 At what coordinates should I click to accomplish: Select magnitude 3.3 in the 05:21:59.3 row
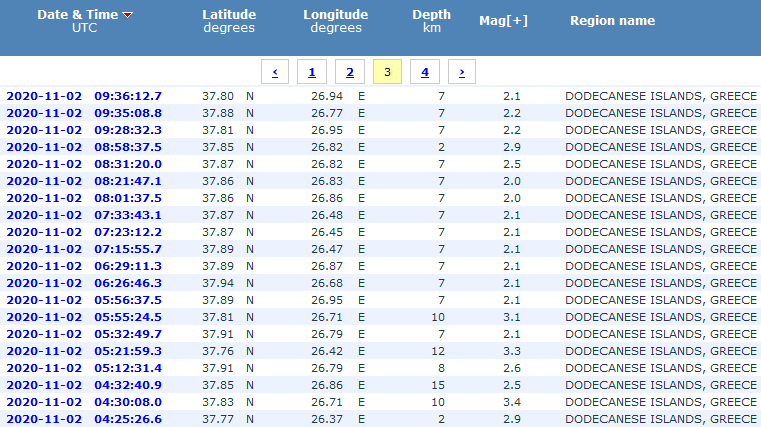pyautogui.click(x=512, y=351)
